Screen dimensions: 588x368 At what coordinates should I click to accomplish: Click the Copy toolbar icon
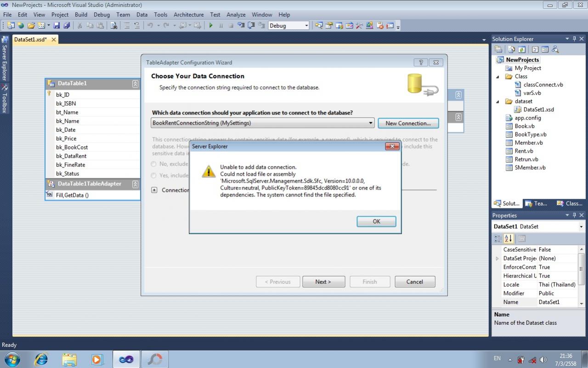(90, 26)
